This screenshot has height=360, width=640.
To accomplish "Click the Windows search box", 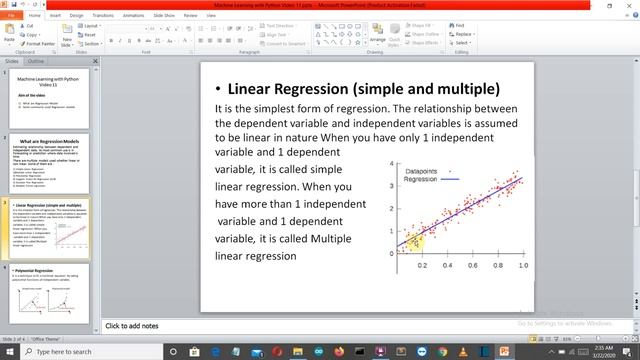I will (91, 351).
